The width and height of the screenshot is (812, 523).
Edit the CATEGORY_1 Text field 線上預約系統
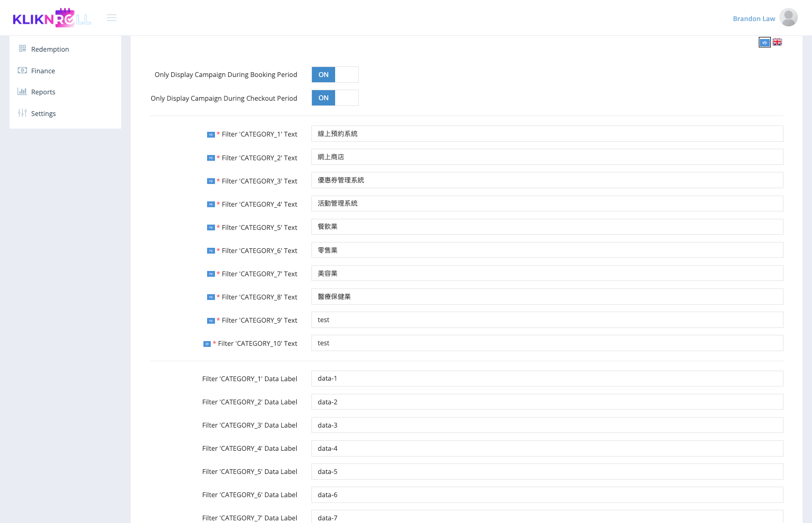click(547, 134)
